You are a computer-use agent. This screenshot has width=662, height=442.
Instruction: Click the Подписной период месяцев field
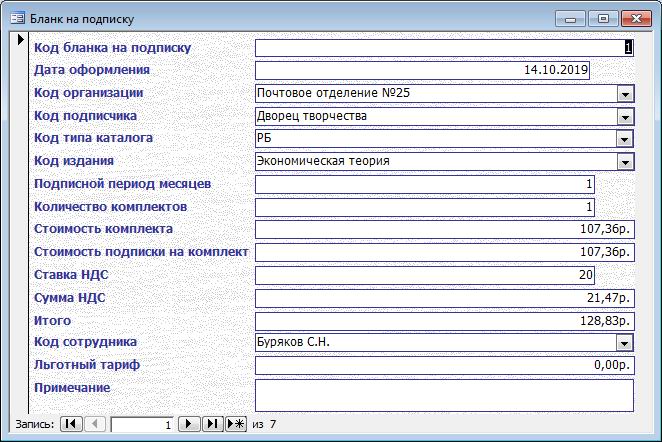(x=425, y=184)
